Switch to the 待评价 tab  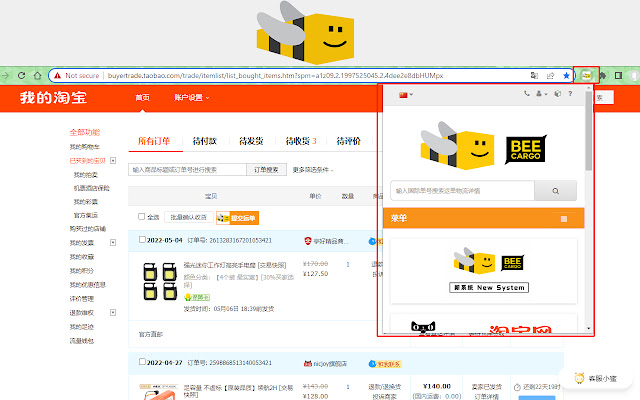point(348,141)
